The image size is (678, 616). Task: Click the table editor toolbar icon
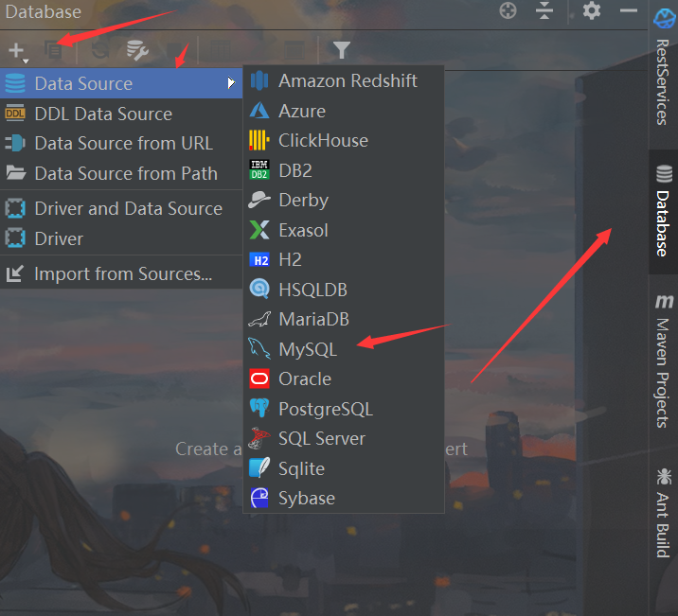(220, 50)
